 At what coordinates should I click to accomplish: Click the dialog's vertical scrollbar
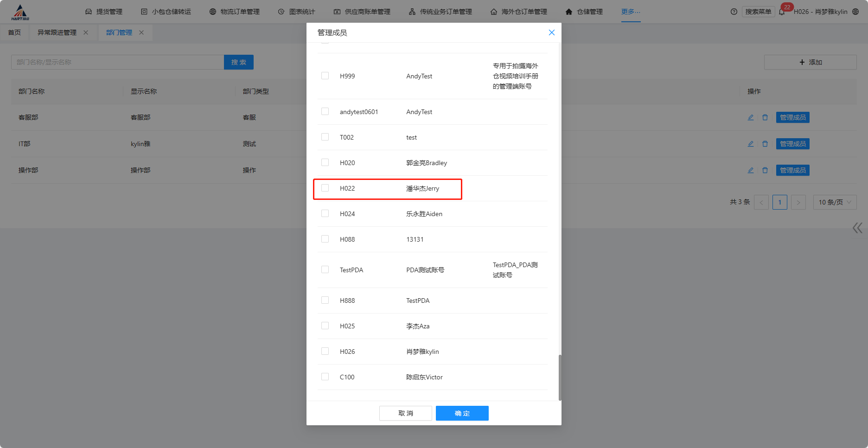[x=560, y=377]
